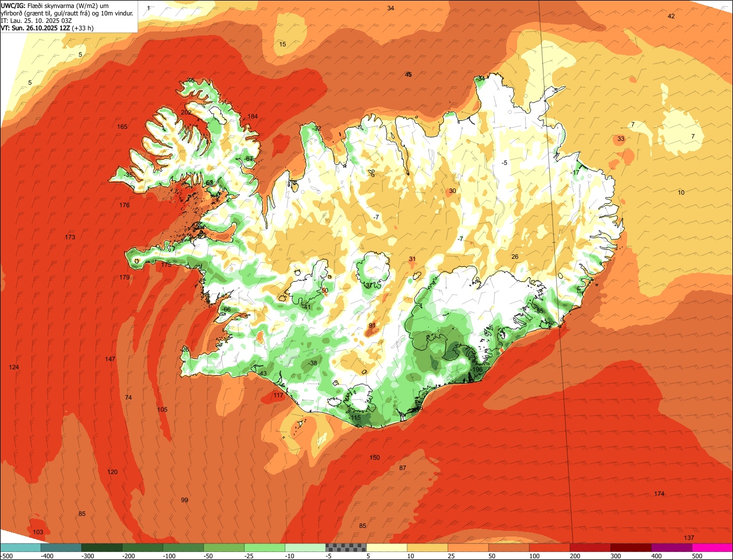
Task: Click the map value 175 near Snæfellsnes
Action: point(166,265)
